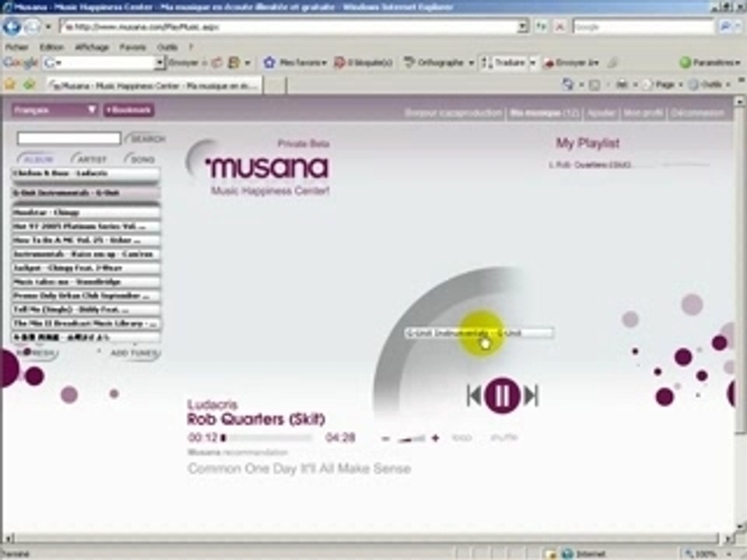
Task: Open the Traduire dropdown arrow
Action: (x=533, y=62)
